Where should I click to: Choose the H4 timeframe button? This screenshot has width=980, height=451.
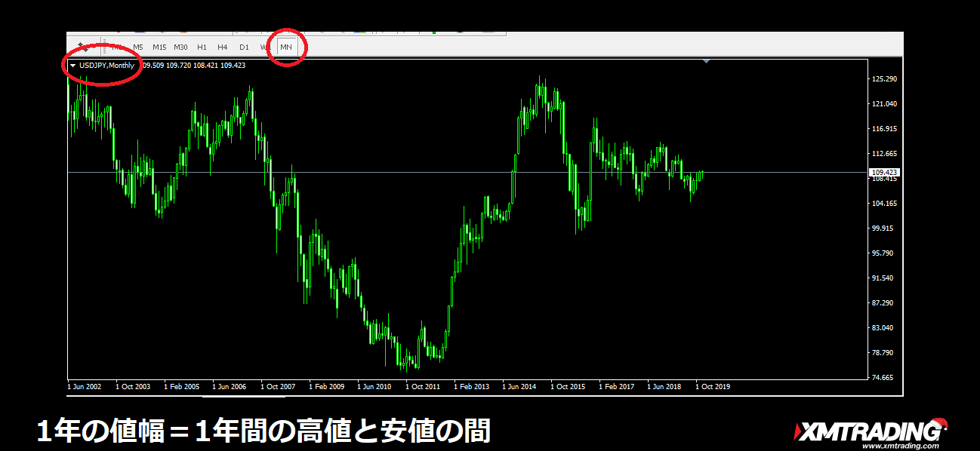tap(223, 47)
